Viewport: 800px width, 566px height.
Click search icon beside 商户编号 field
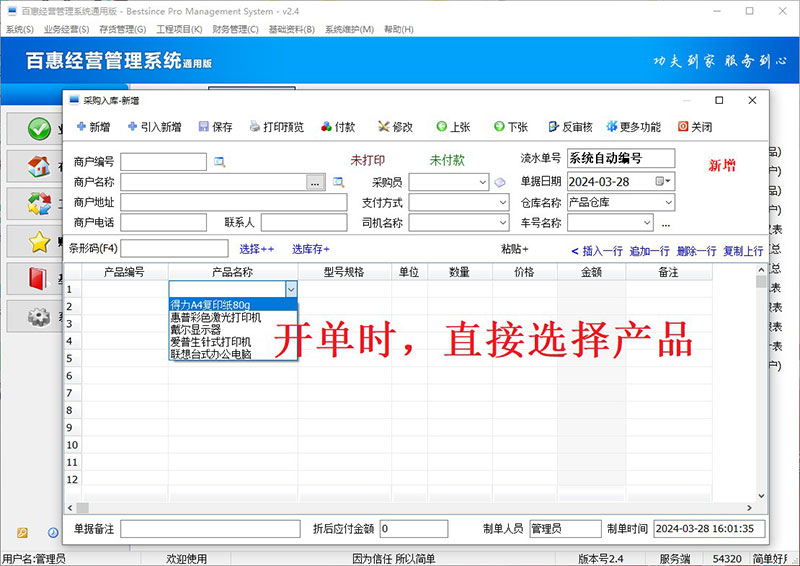pos(219,162)
